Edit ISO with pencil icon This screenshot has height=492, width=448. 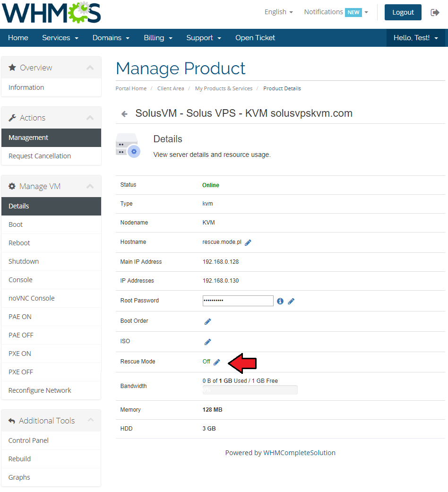point(207,342)
